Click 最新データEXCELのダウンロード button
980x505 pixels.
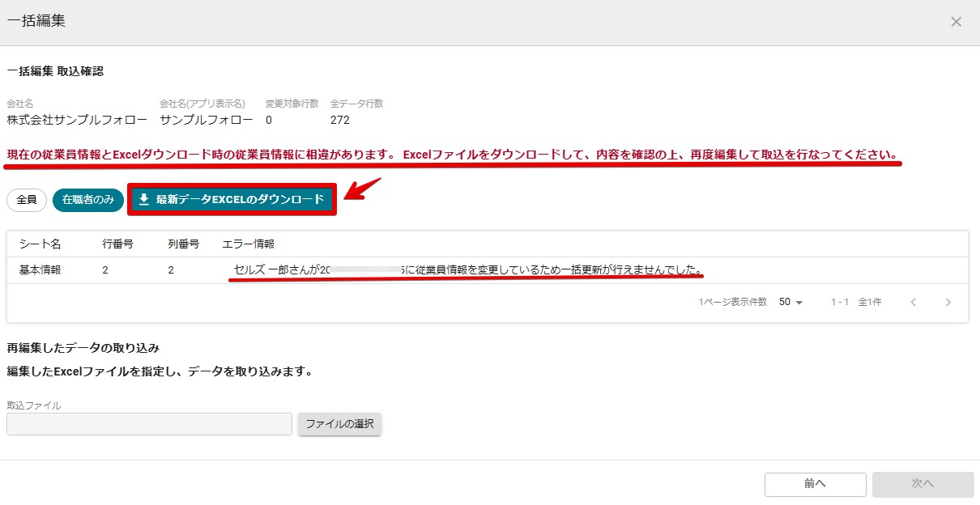tap(231, 199)
